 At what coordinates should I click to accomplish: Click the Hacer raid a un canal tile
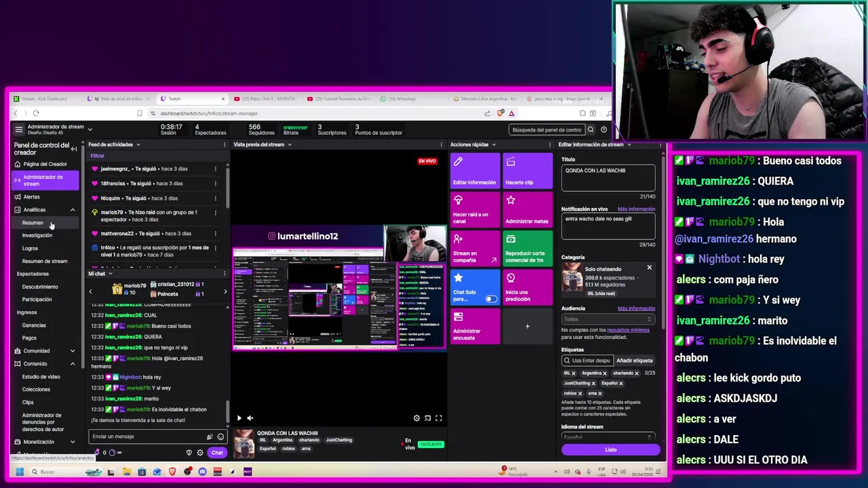[475, 209]
